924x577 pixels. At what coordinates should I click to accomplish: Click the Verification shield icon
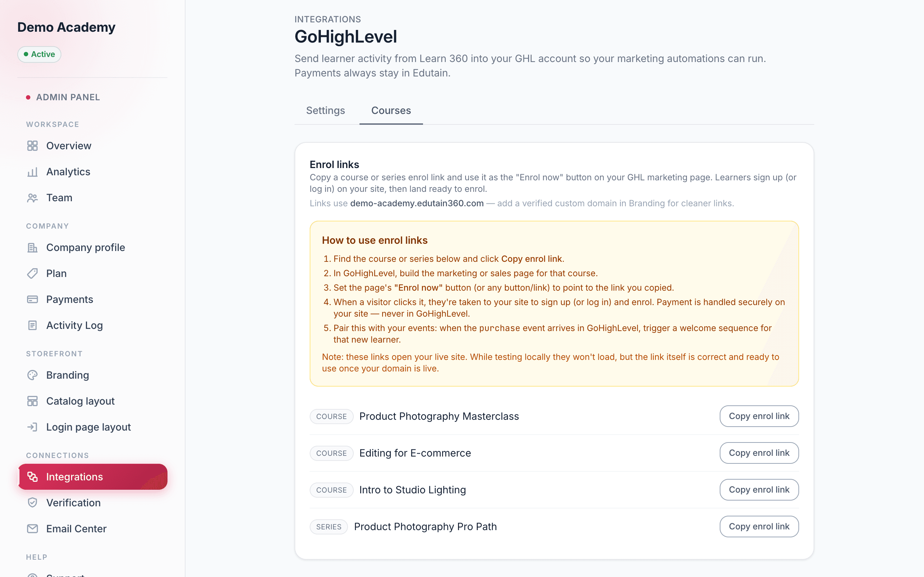(32, 503)
